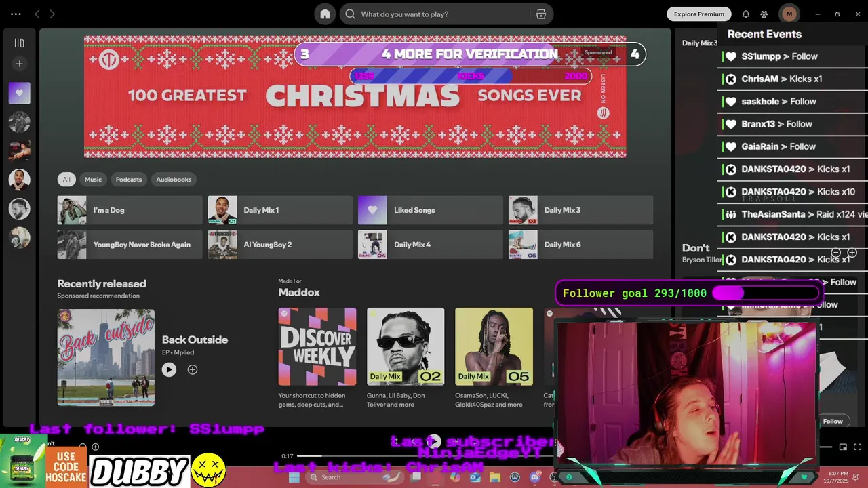
Task: Create playlist with plus icon
Action: [x=19, y=64]
